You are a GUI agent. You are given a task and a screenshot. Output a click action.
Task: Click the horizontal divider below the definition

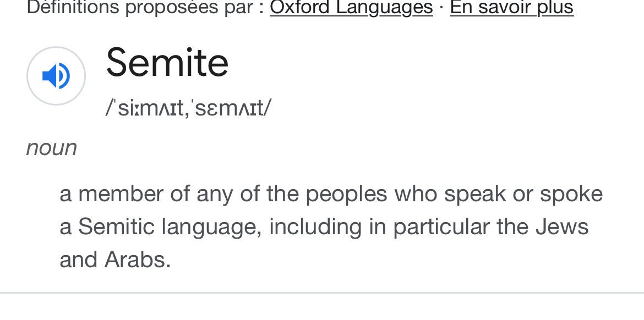(322, 293)
